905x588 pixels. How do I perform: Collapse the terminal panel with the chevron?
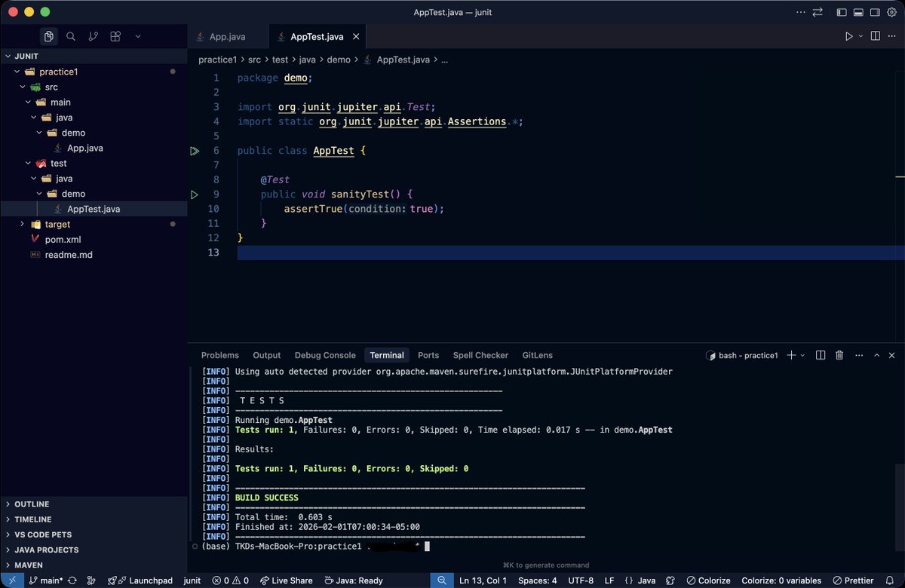click(x=877, y=355)
